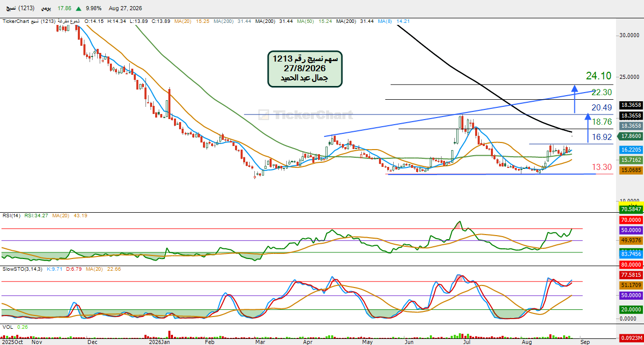Viewport: 644px width, 345px height.
Task: Click the O:14.15 open value
Action: pyautogui.click(x=94, y=21)
